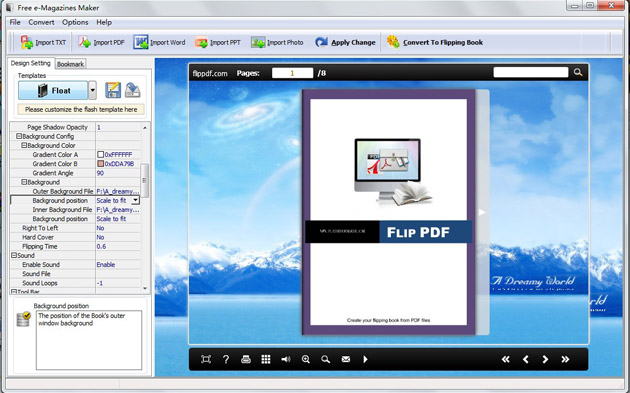The height and width of the screenshot is (393, 630).
Task: Click Apply Change
Action: pos(345,42)
